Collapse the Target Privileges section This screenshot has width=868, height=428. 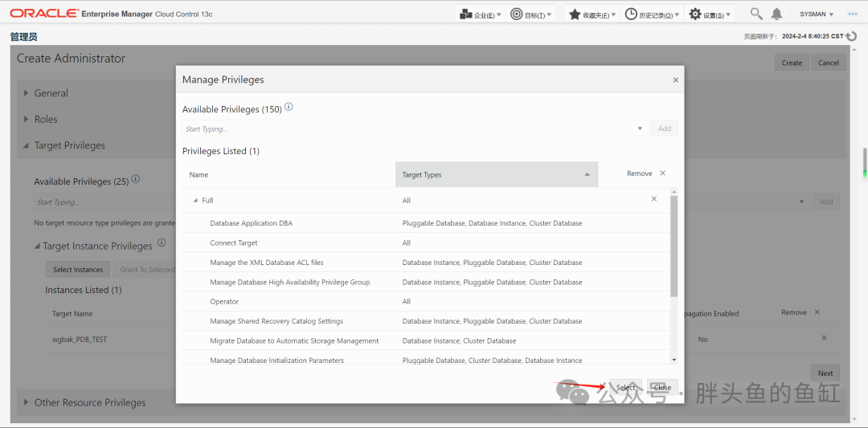(26, 145)
